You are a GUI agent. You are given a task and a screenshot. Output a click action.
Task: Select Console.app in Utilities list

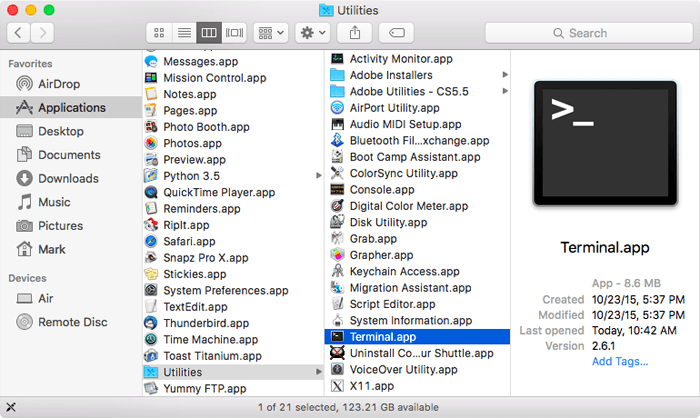tap(417, 189)
